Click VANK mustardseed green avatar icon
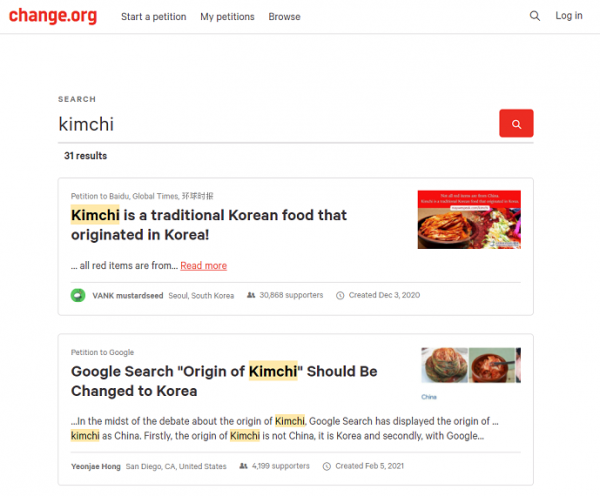The height and width of the screenshot is (496, 600). tap(78, 295)
